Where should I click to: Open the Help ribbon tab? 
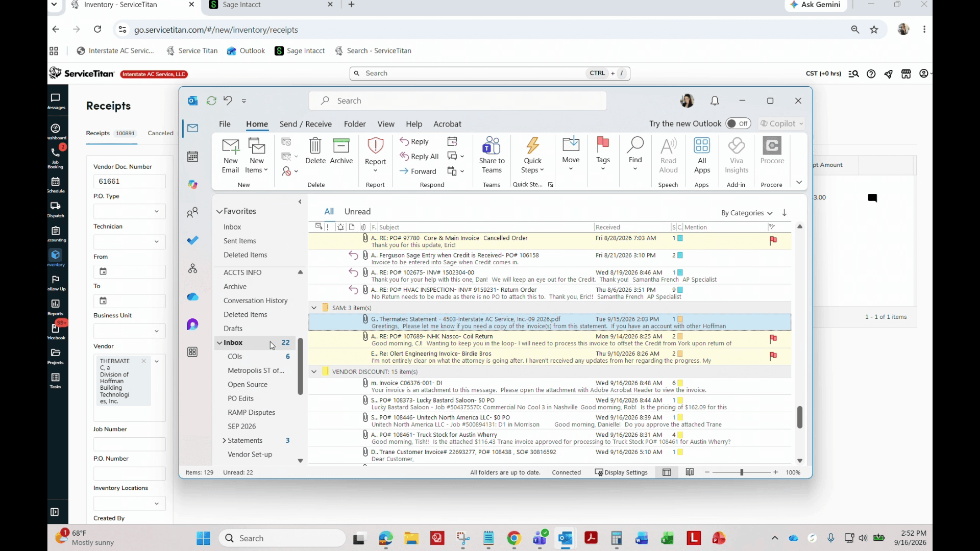point(413,124)
